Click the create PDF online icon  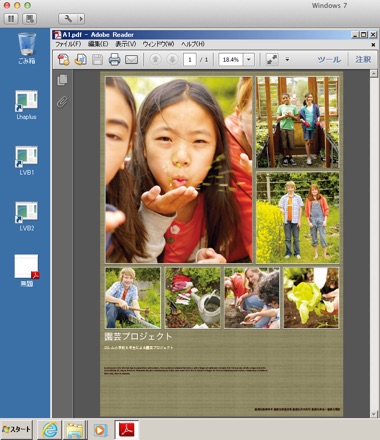(x=64, y=60)
